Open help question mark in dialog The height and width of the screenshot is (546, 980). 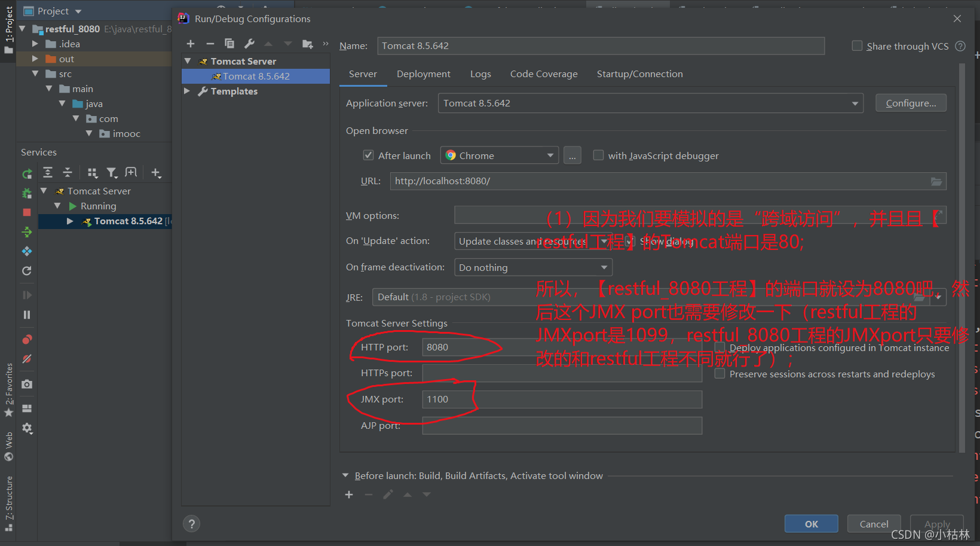coord(191,524)
